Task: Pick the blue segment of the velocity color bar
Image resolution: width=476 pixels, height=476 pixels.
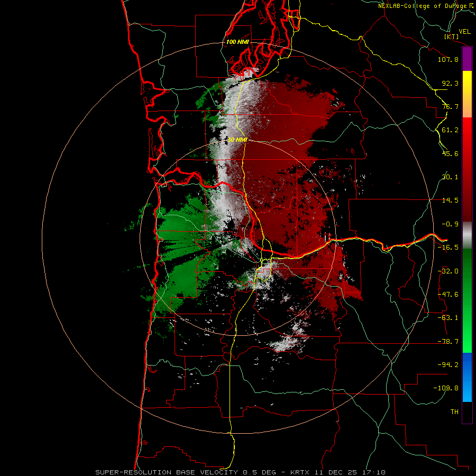Action: tap(467, 377)
